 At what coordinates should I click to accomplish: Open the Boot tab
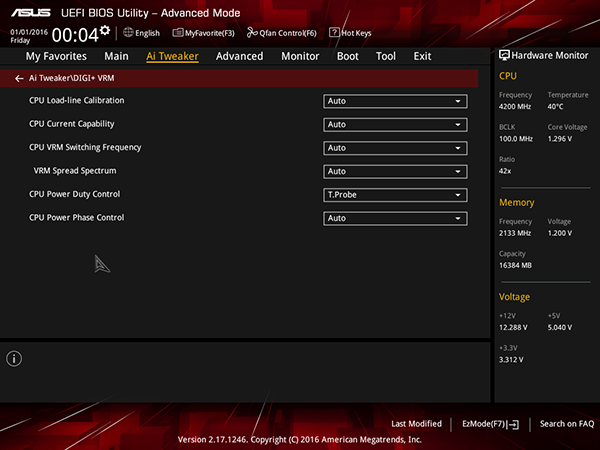click(x=347, y=56)
